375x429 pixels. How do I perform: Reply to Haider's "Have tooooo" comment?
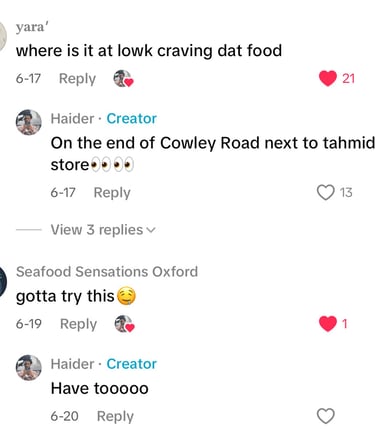point(115,416)
